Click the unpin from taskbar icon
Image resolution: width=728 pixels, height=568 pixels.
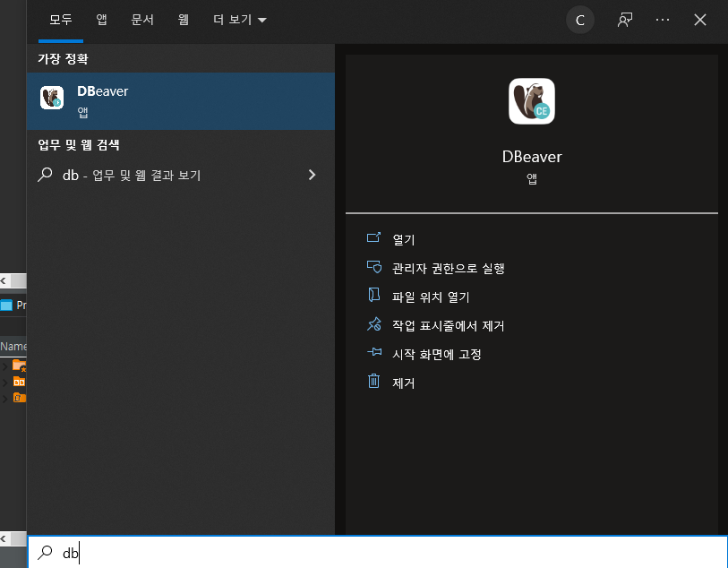click(373, 323)
